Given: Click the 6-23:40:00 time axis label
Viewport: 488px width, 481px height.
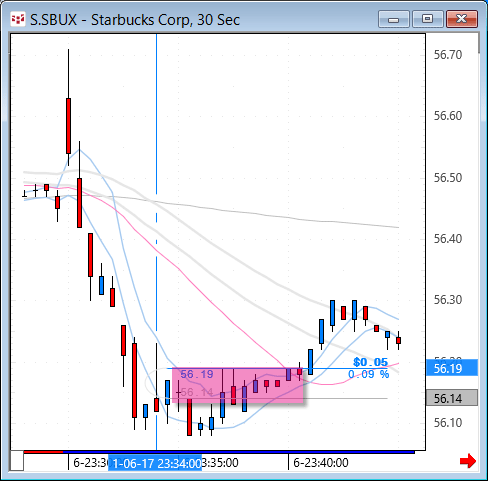Looking at the screenshot, I should tap(321, 463).
